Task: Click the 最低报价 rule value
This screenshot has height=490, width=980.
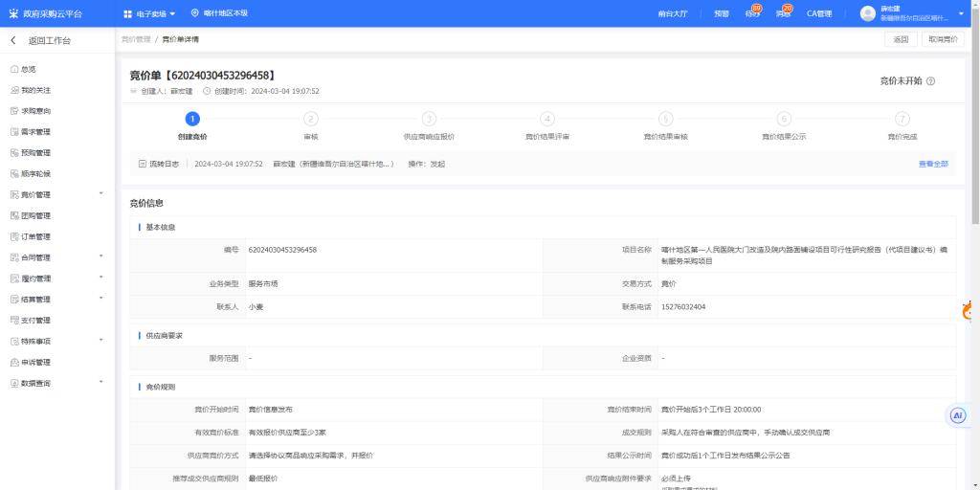Action: [263, 479]
